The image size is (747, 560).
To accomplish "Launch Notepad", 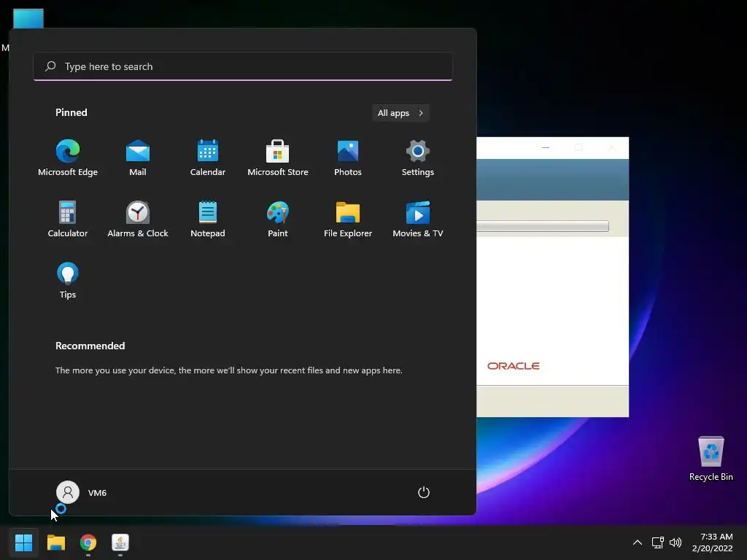I will tap(208, 219).
